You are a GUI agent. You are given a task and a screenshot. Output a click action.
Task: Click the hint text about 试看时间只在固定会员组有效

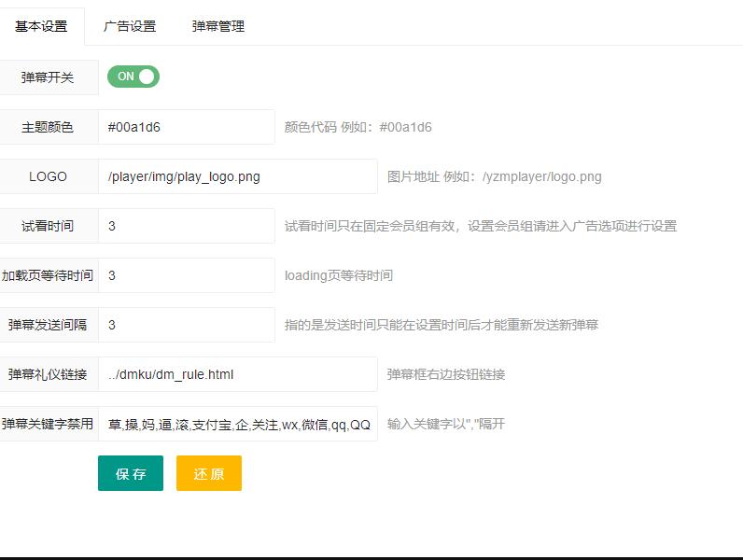(481, 226)
